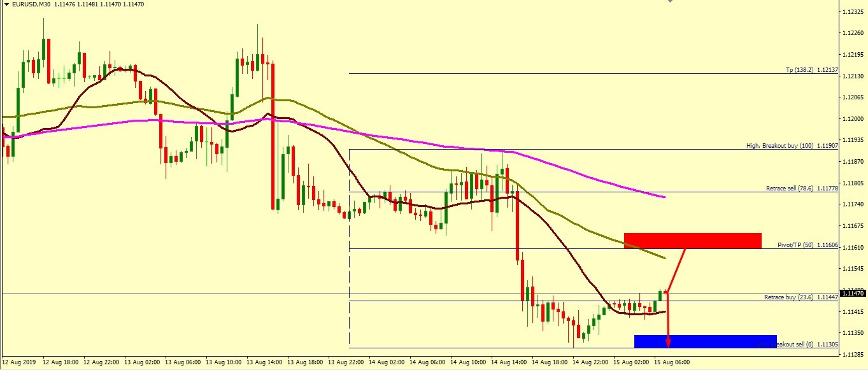
Task: Open the dropdown arrow beside EURUSD,M30
Action: coord(6,4)
